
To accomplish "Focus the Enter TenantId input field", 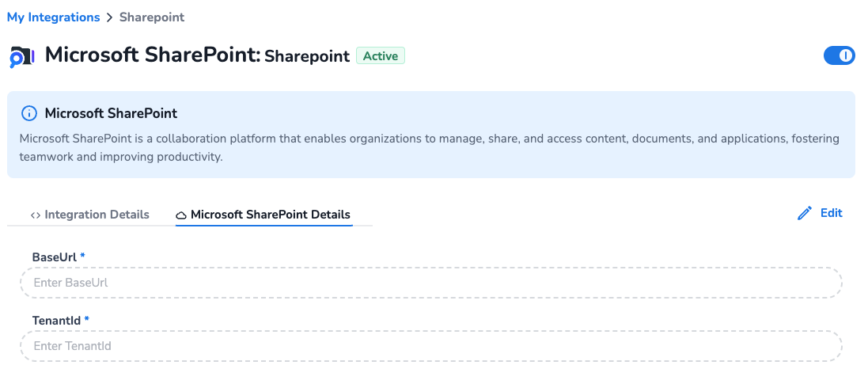I will [x=430, y=346].
